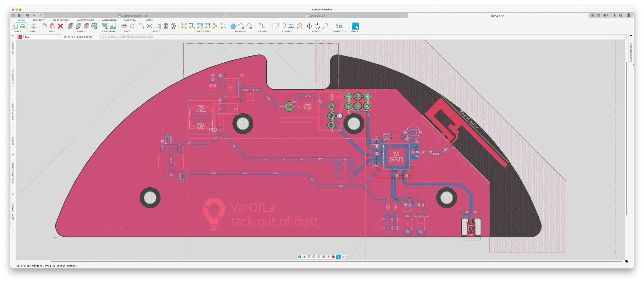The image size is (644, 282).
Task: Click the red Delete X icon
Action: coord(60,26)
